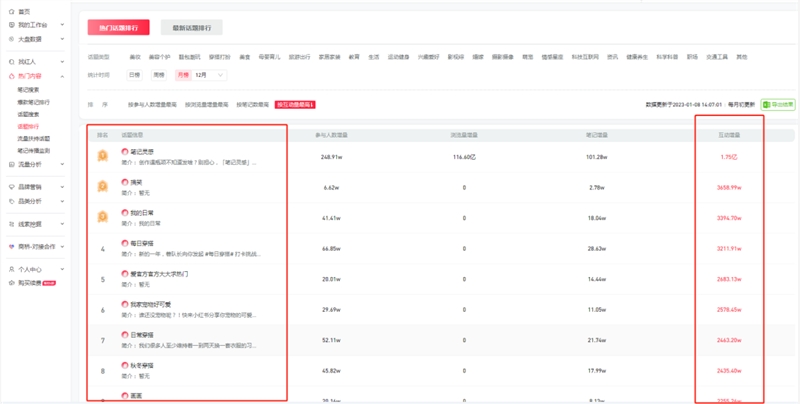Open the 12月 month dropdown
The image size is (800, 404).
[x=210, y=75]
